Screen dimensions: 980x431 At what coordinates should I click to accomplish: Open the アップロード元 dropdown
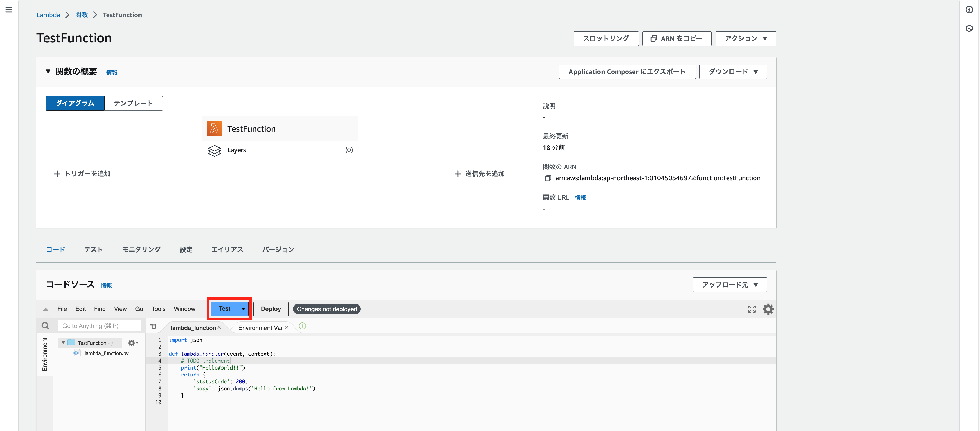tap(729, 284)
